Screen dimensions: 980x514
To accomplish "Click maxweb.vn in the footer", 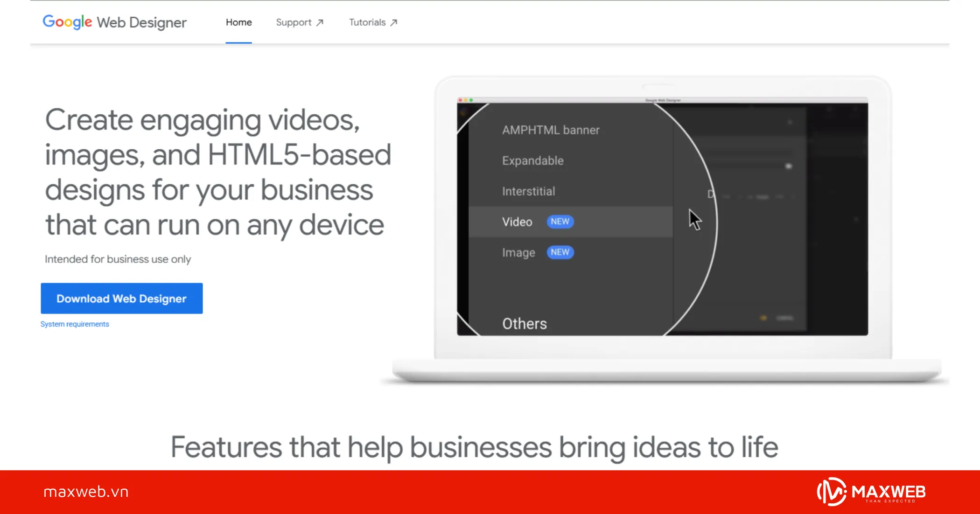I will tap(86, 491).
